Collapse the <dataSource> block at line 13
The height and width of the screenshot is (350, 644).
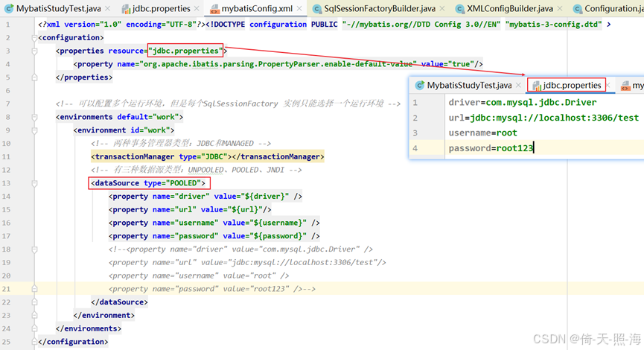coord(34,183)
